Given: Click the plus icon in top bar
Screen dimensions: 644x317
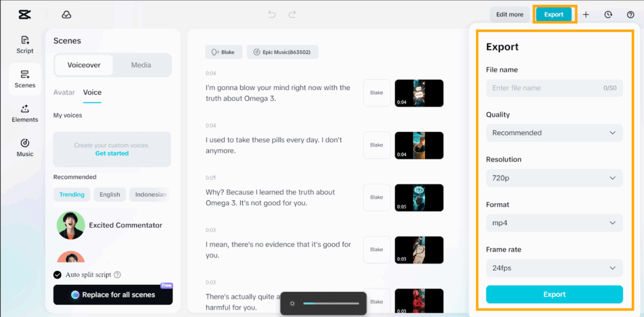Looking at the screenshot, I should click(586, 14).
